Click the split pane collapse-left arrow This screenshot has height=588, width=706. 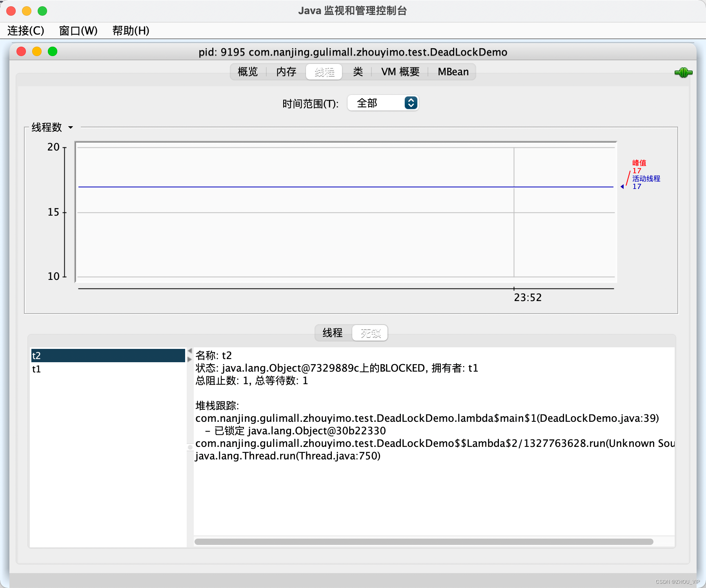(x=190, y=351)
